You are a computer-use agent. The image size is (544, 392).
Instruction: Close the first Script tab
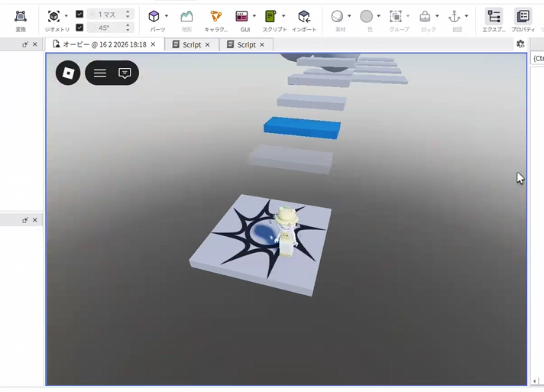pos(208,45)
